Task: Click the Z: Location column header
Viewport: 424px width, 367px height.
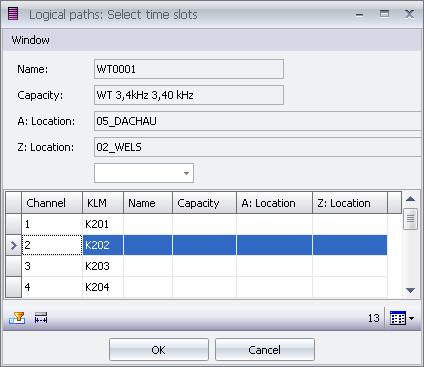Action: coord(350,203)
